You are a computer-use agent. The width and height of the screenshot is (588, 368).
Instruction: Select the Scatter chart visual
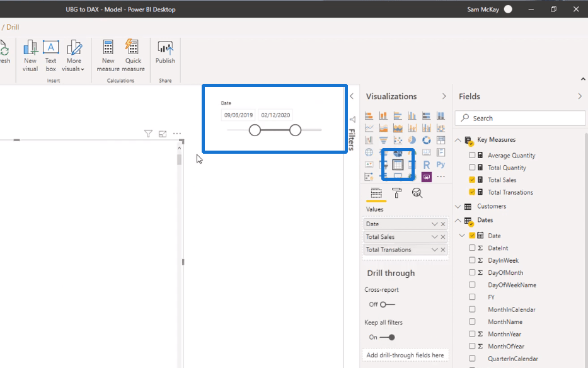pos(398,141)
